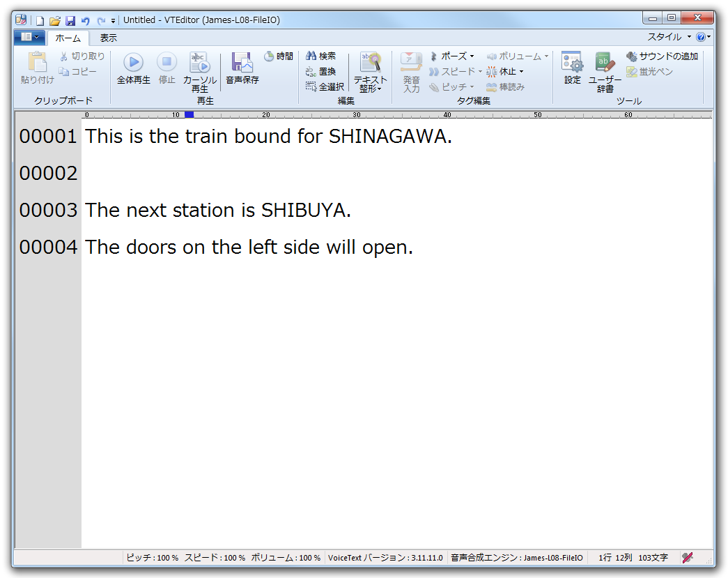
Task: Click the 時間 clock icon
Action: pyautogui.click(x=270, y=56)
